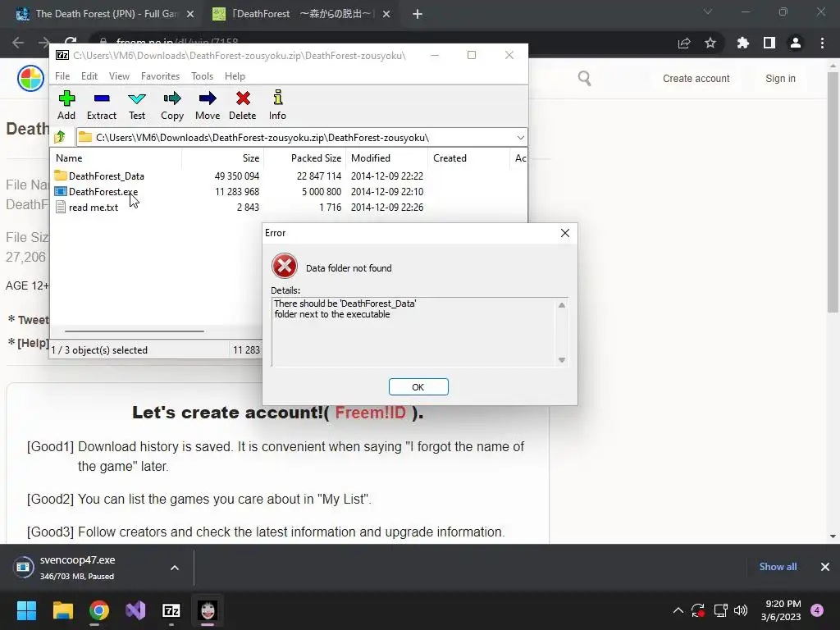Open the View menu in 7-Zip

tap(119, 76)
